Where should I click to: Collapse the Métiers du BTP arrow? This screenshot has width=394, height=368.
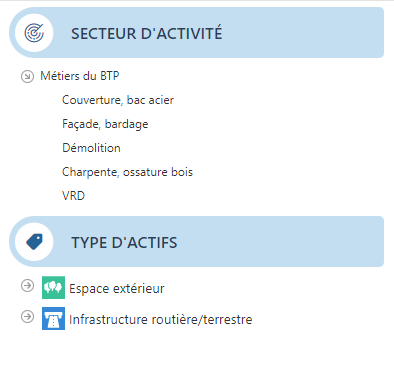pyautogui.click(x=27, y=76)
